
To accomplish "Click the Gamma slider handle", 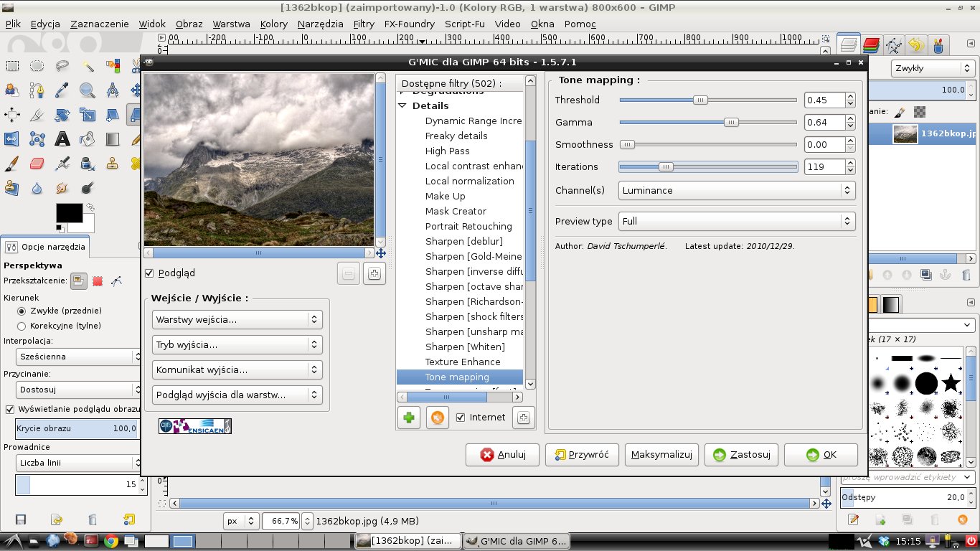I will [x=730, y=123].
